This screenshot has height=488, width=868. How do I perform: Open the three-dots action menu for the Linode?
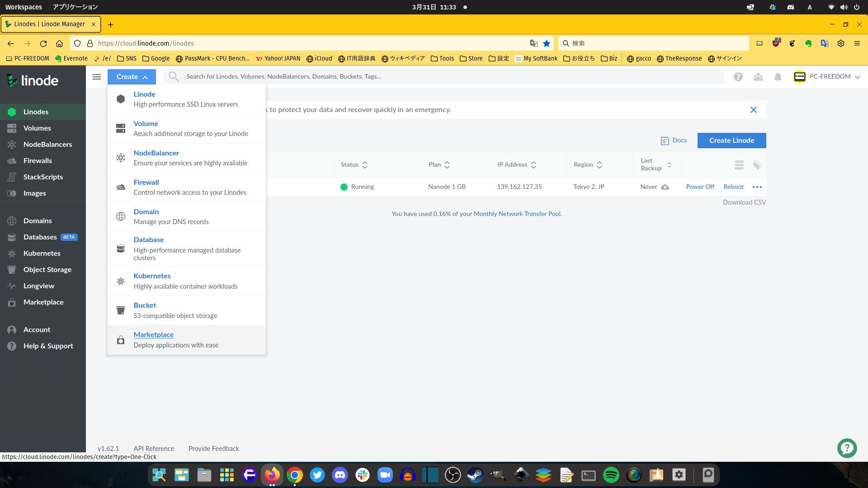(757, 187)
